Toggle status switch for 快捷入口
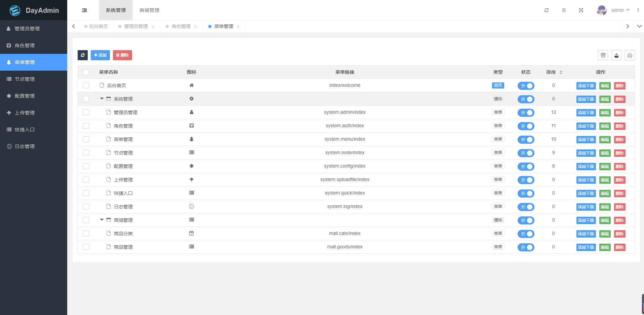 (x=526, y=194)
